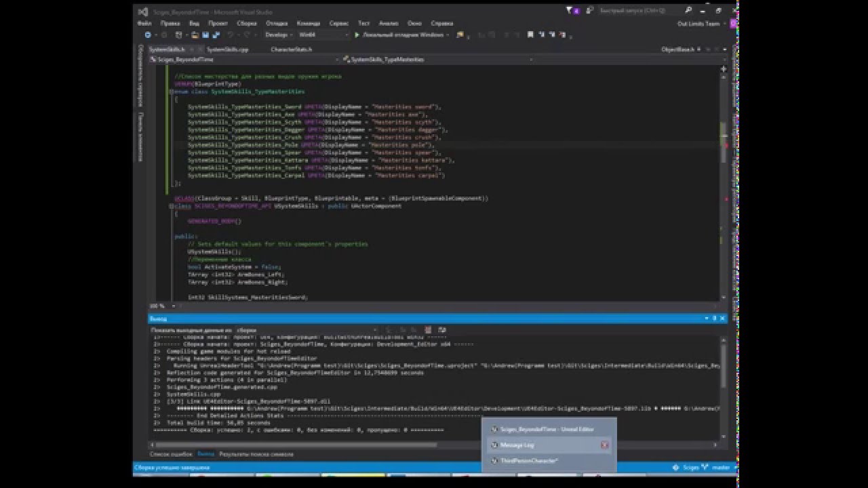Select Sciges_BeyondofTime - Unreal Editor taskbar preview
Screen dimensions: 868x488
[549, 429]
